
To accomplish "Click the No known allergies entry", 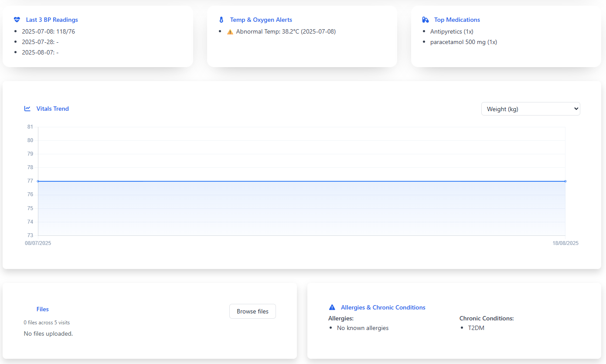I will tap(362, 328).
